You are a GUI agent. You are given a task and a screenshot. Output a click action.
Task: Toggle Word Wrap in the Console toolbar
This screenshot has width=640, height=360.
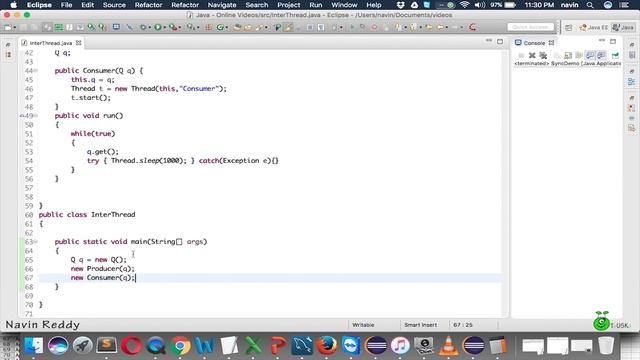coord(578,55)
